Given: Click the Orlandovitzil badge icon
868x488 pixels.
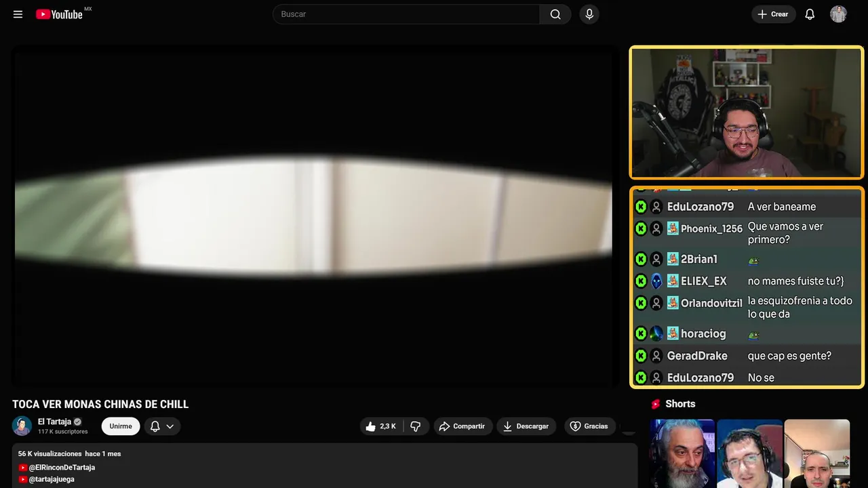Looking at the screenshot, I should 673,303.
